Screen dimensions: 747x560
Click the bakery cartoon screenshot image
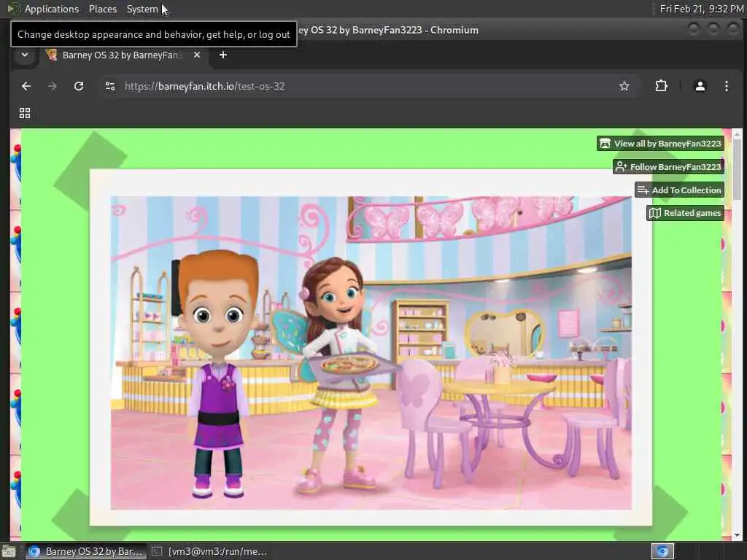[371, 353]
